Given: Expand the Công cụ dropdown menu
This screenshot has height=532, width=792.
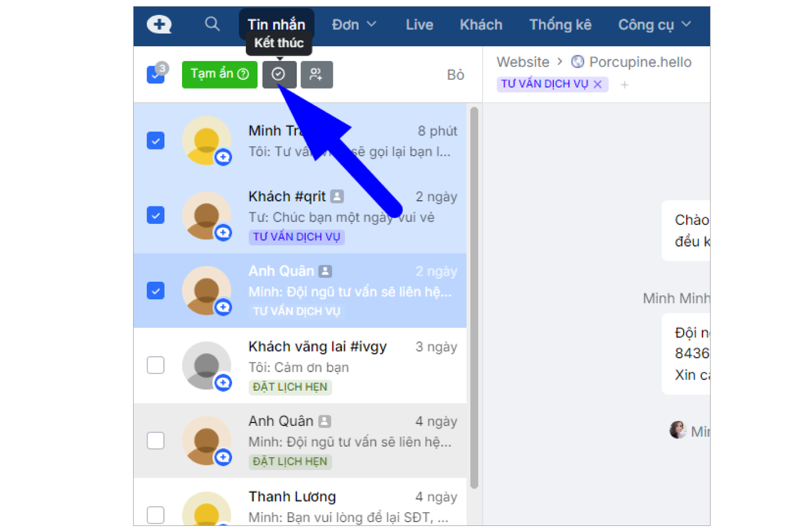Looking at the screenshot, I should coord(654,25).
